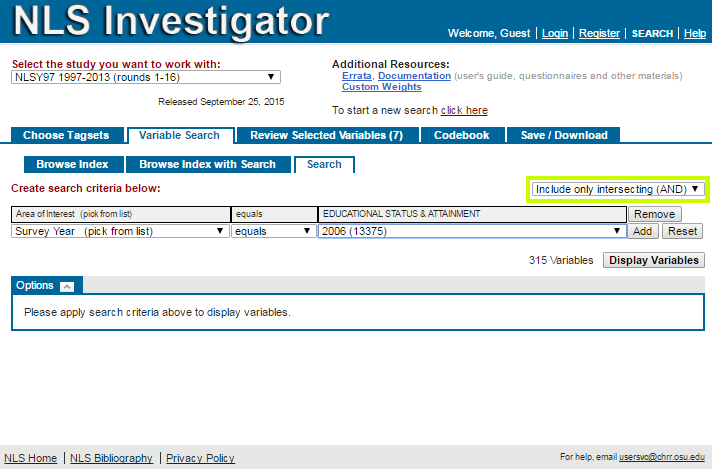
Task: Open the Codebook tab
Action: 462,135
